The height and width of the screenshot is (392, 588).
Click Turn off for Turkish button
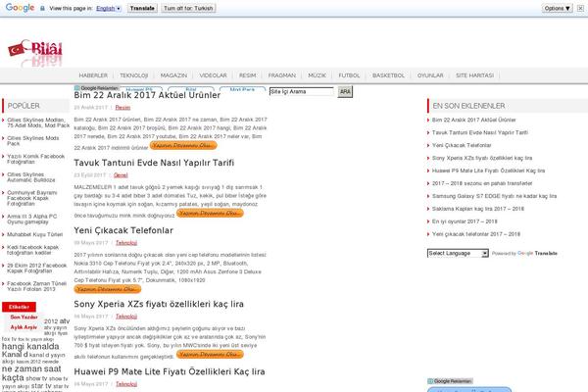tap(188, 8)
